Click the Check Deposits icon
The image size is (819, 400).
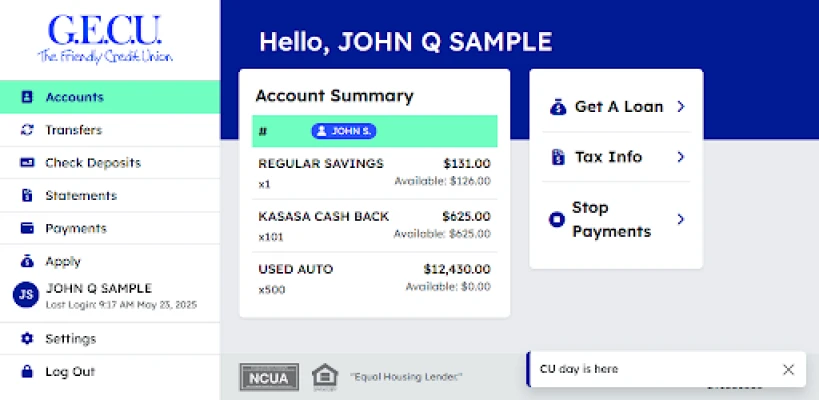(x=27, y=163)
